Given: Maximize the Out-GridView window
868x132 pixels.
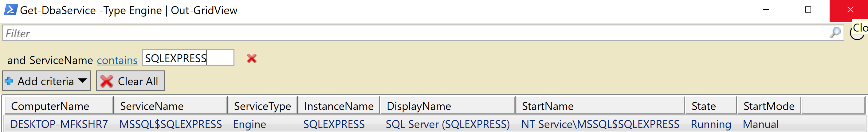Looking at the screenshot, I should coord(808,10).
